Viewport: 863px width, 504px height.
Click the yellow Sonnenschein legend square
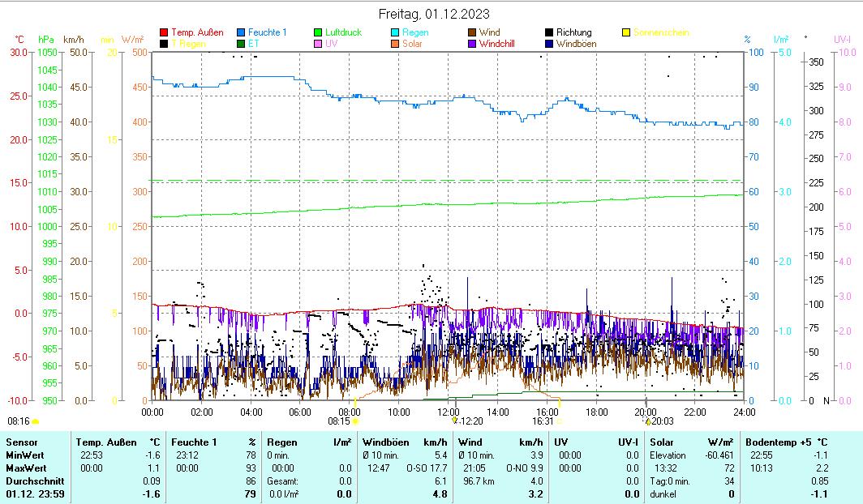pyautogui.click(x=626, y=32)
